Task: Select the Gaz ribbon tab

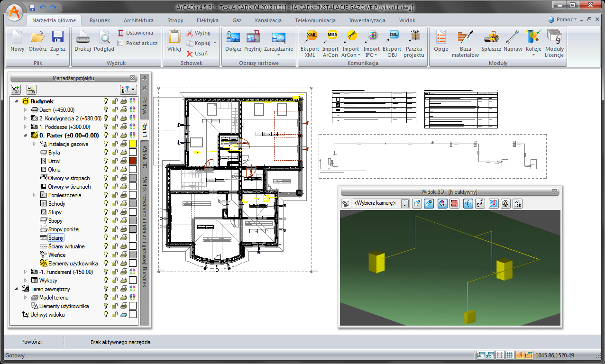Action: 237,20
